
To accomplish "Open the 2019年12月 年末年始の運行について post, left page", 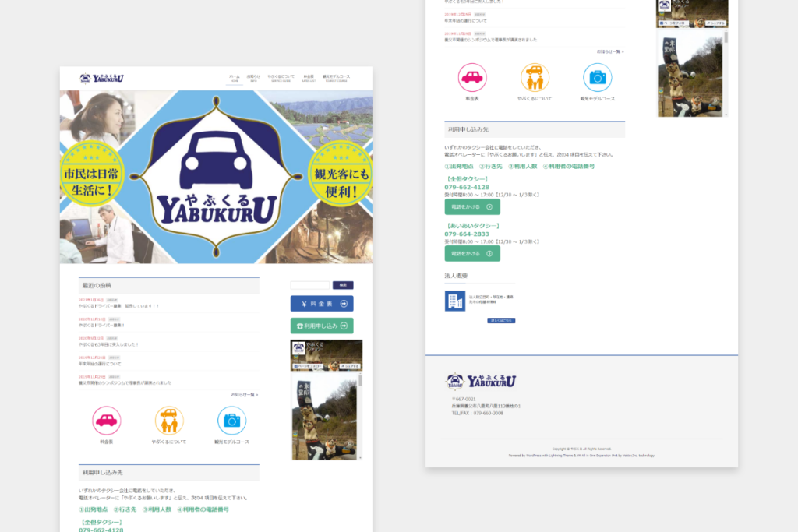I will tap(100, 364).
